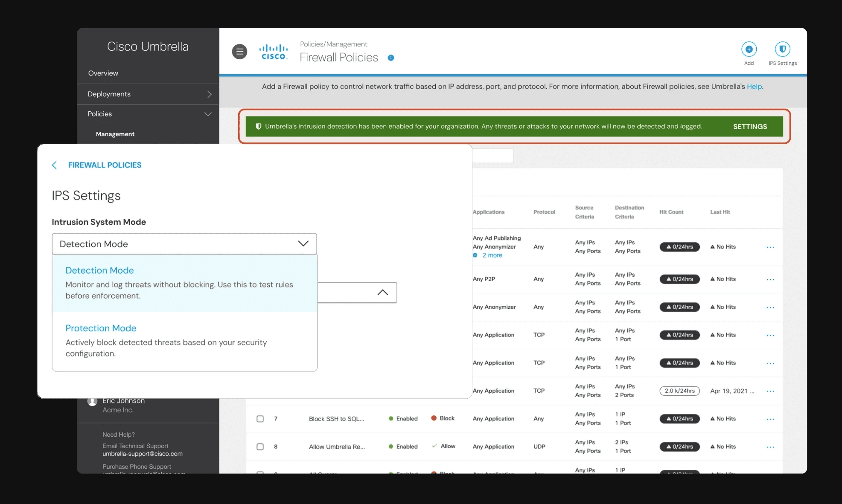842x504 pixels.
Task: Click Eric Johnson user avatar
Action: pyautogui.click(x=92, y=402)
